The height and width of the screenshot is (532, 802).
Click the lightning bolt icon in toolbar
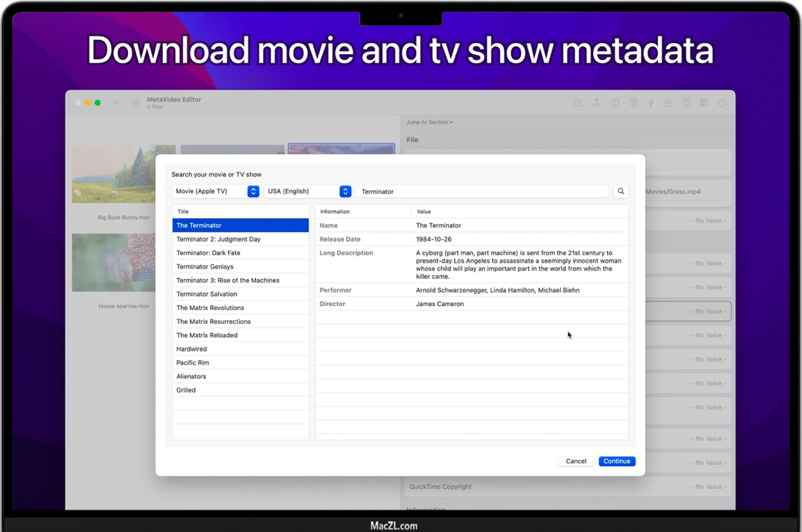pyautogui.click(x=651, y=103)
